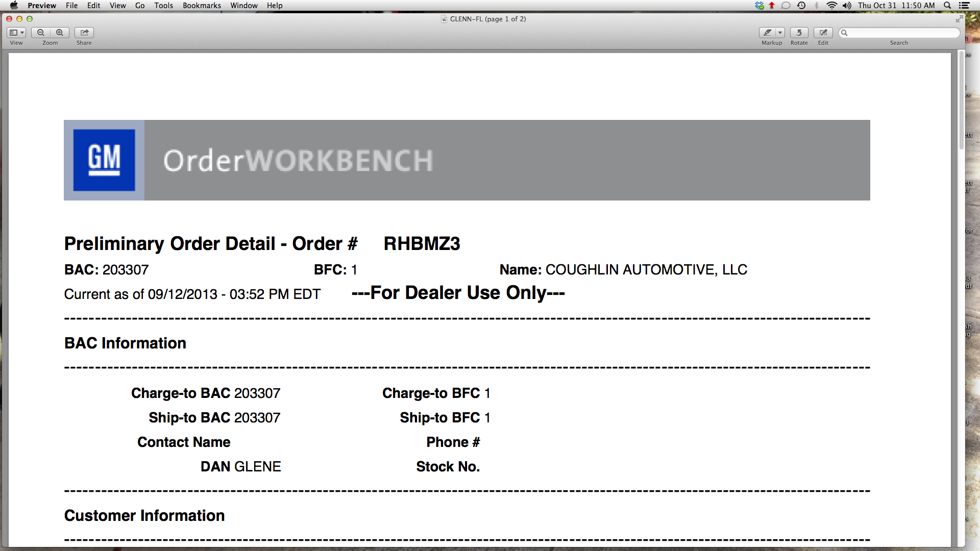The height and width of the screenshot is (551, 980).
Task: Rotate the page with Rotate button
Action: (799, 33)
